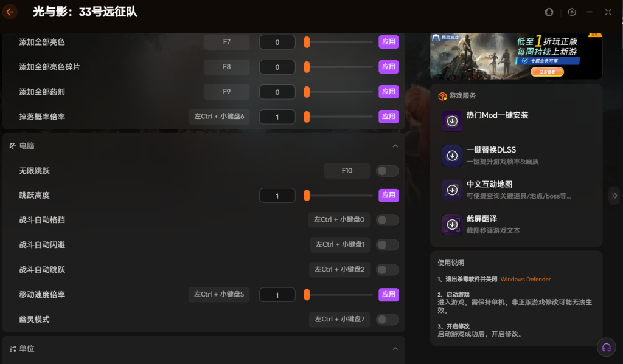Click the orange back arrow button
The width and height of the screenshot is (623, 364).
pos(10,12)
